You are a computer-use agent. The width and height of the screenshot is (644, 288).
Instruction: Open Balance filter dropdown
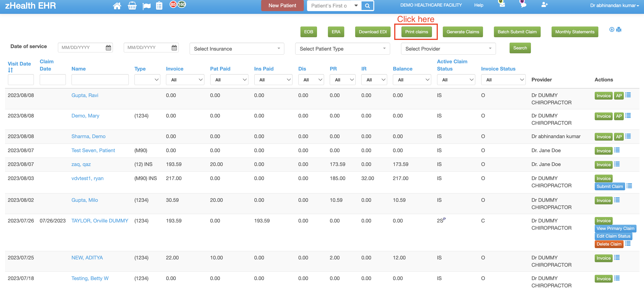412,80
